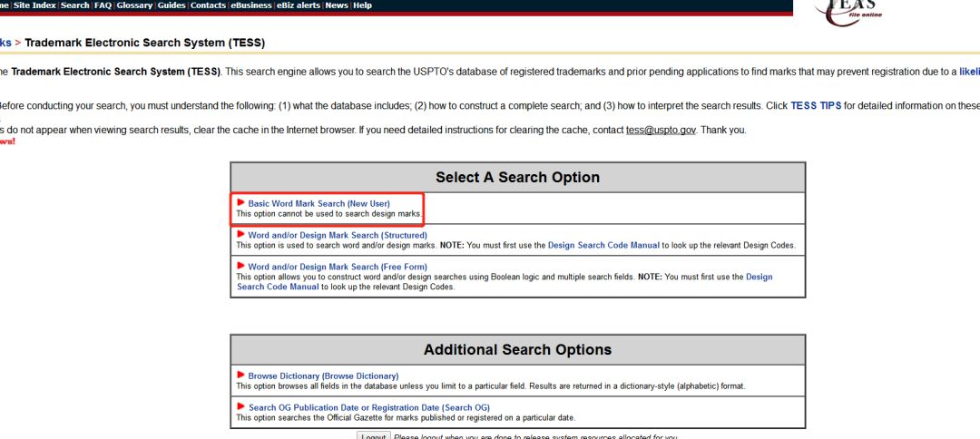The height and width of the screenshot is (439, 980).
Task: Open Site Index in top navigation
Action: (x=34, y=5)
